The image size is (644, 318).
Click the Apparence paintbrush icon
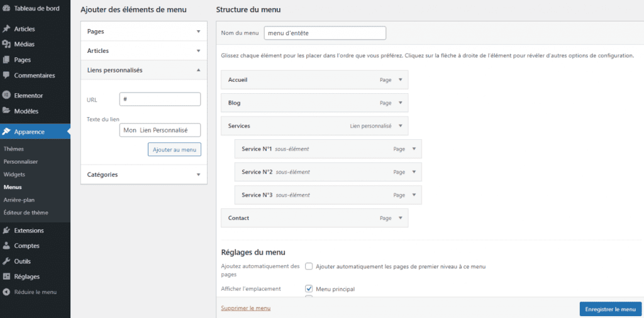[x=6, y=132]
